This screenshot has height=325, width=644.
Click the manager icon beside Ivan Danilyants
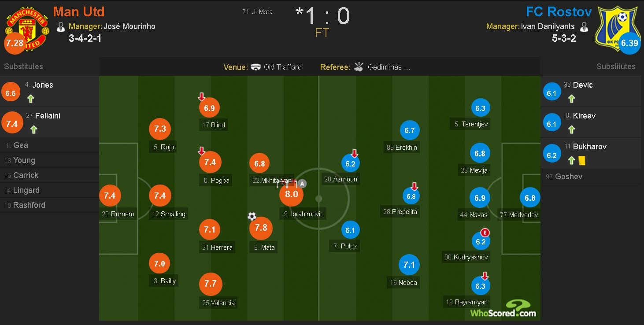(x=584, y=26)
